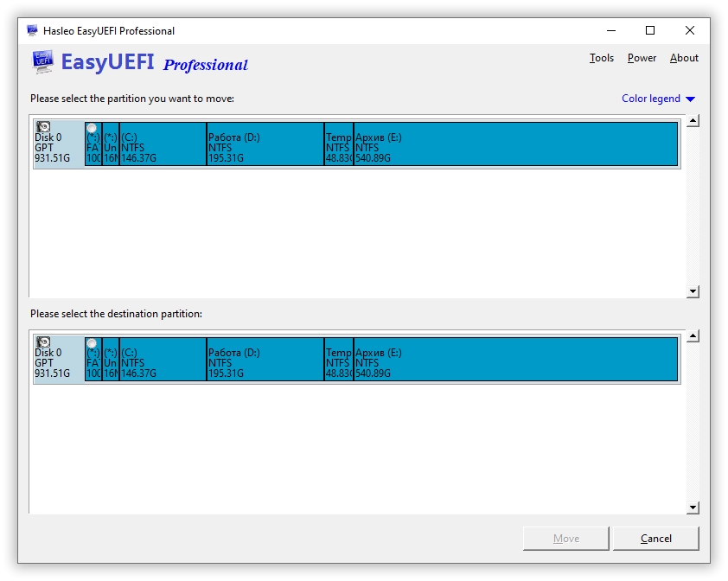728x581 pixels.
Task: Select Unallocated 16M partition in source list
Action: [x=111, y=144]
